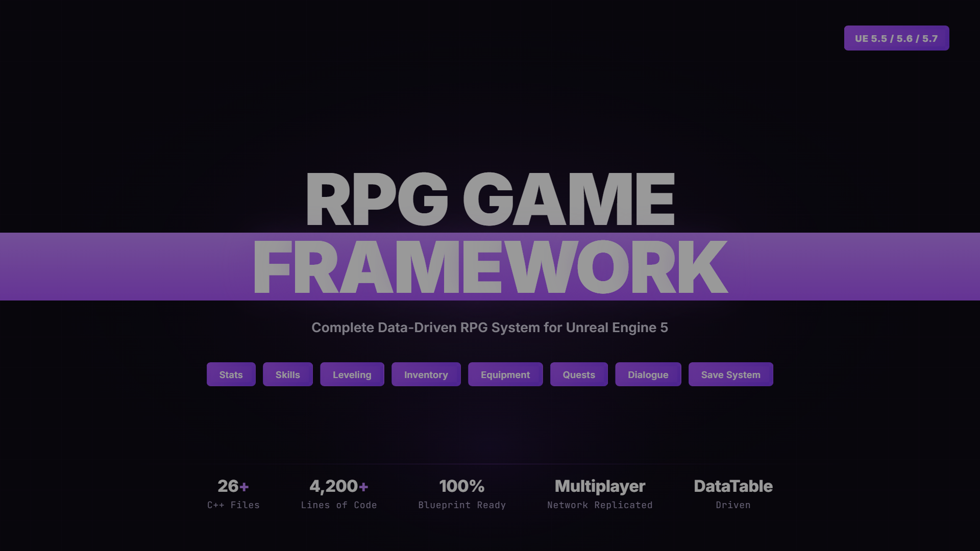The width and height of the screenshot is (980, 551).
Task: Click the UE 5.5 / 5.6 / 5.7 badge
Action: tap(896, 38)
